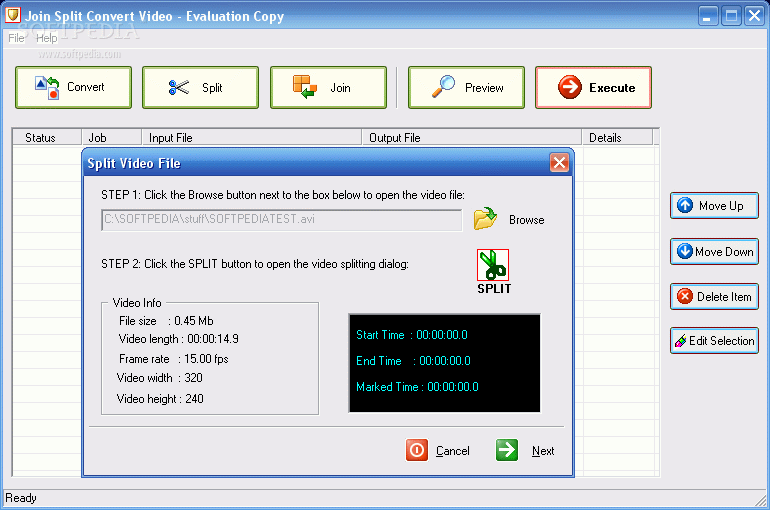770x510 pixels.
Task: Click Move Up button
Action: [x=714, y=205]
